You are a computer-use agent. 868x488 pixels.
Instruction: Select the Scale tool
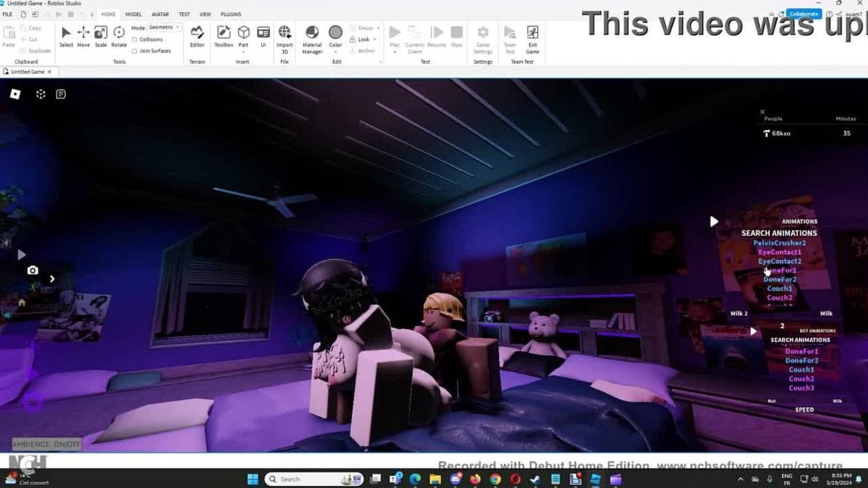[100, 36]
